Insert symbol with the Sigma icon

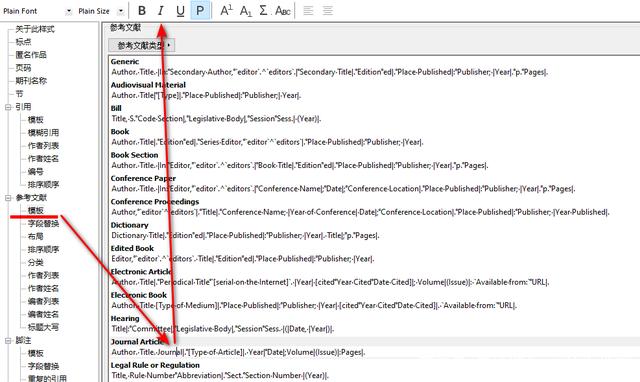coord(264,11)
